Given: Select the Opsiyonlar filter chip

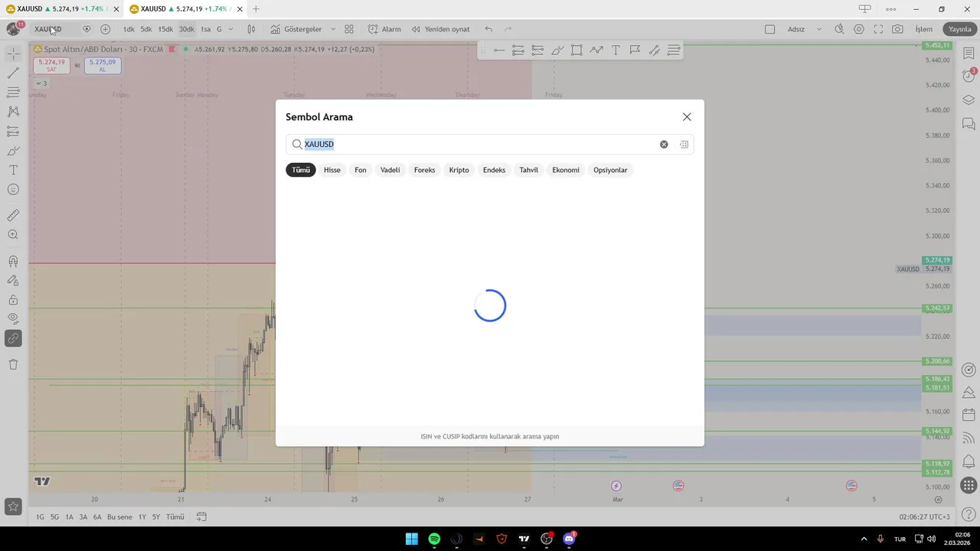Looking at the screenshot, I should 610,170.
